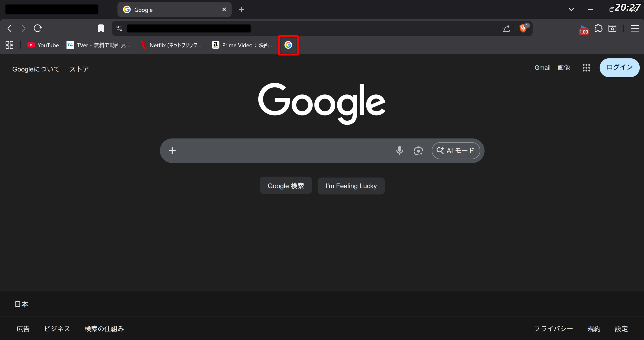The width and height of the screenshot is (644, 340).
Task: Click the reload page icon
Action: point(38,28)
